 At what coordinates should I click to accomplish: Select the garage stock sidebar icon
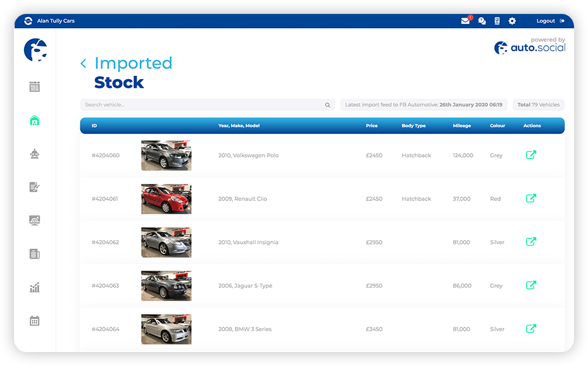[x=35, y=120]
